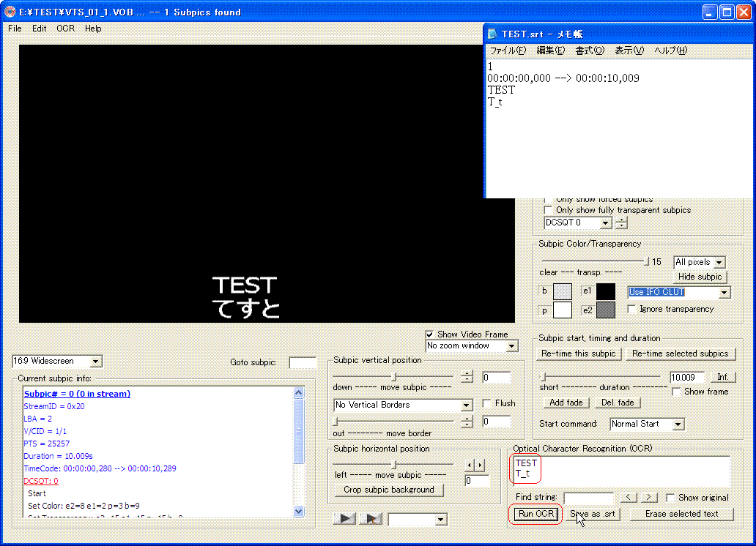Click the p color swatch
The width and height of the screenshot is (756, 546).
(562, 310)
